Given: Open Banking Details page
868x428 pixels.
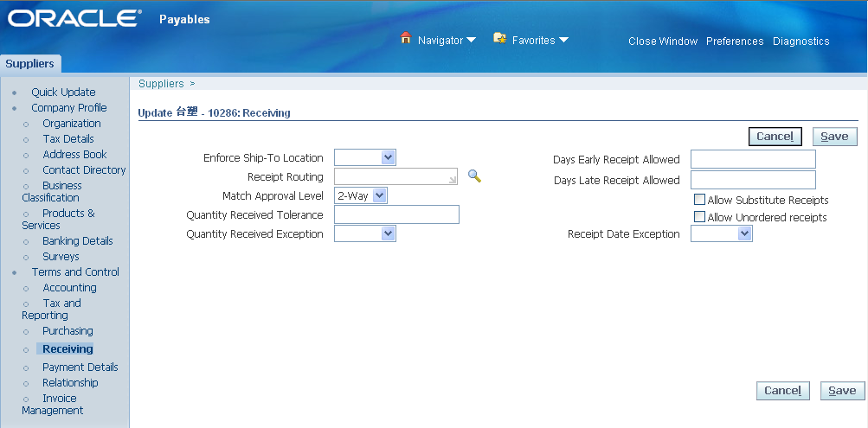Looking at the screenshot, I should pos(78,241).
